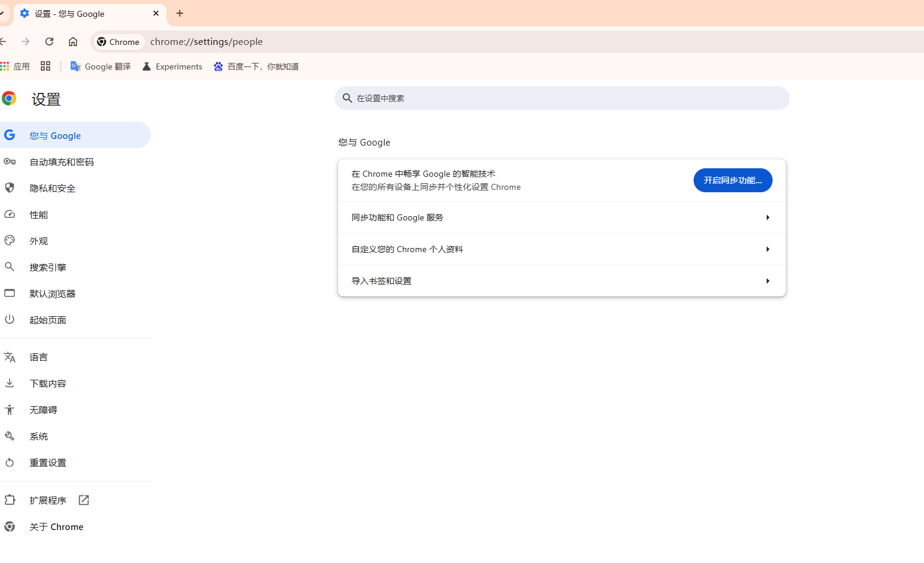Click the puzzle piece extensions icon

point(10,500)
